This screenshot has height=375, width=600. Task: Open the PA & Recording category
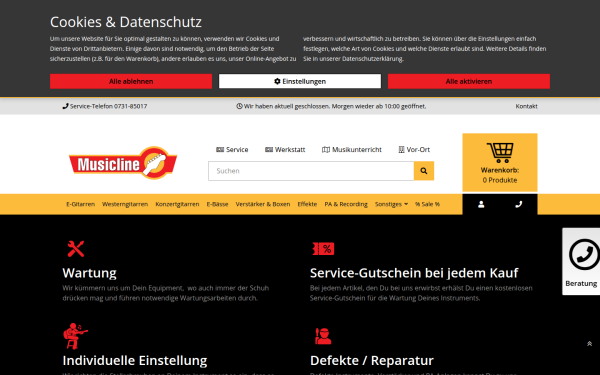click(x=346, y=204)
